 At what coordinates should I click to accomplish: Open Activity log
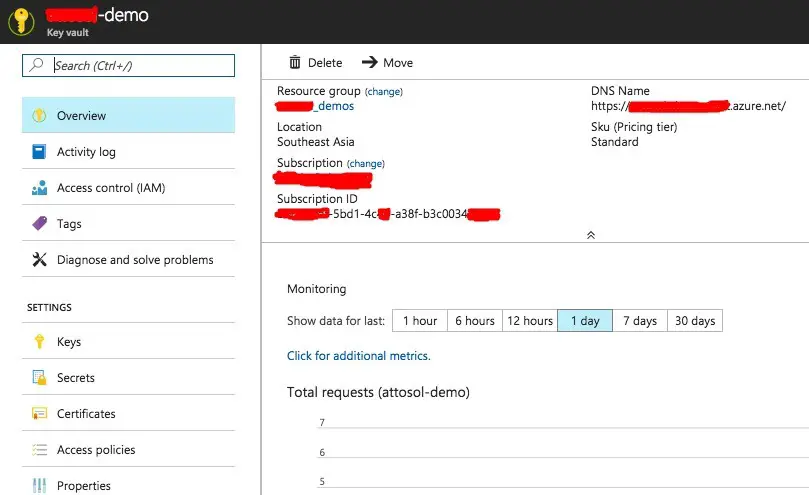(128, 151)
